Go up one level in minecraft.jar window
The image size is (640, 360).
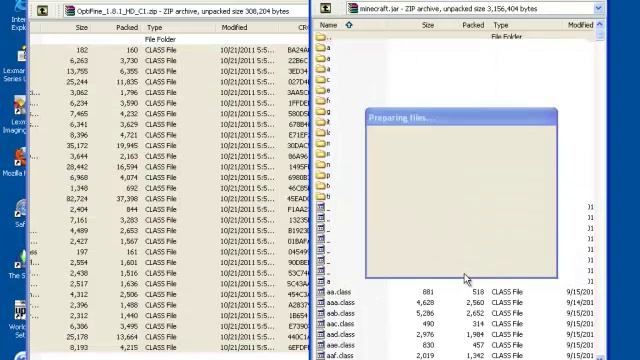pos(325,8)
